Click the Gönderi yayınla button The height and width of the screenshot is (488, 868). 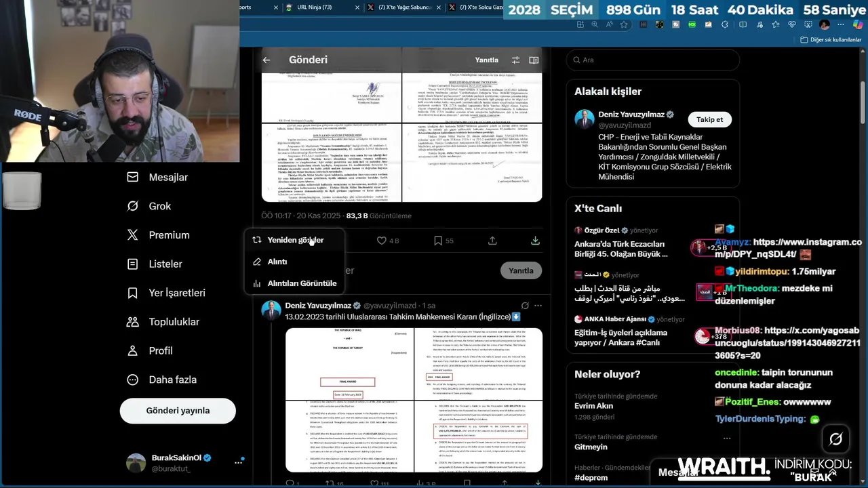pos(178,411)
